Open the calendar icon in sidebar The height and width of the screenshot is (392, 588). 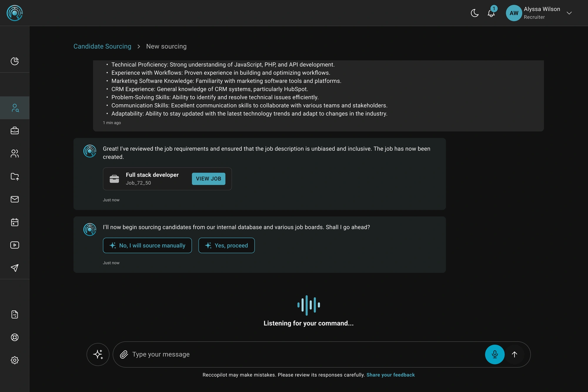[15, 222]
